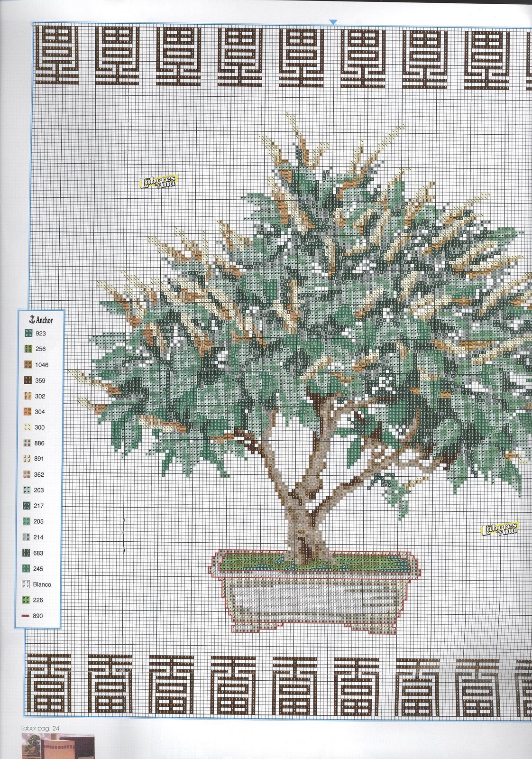Click the thread number '886'
The width and height of the screenshot is (532, 759).
coord(40,443)
